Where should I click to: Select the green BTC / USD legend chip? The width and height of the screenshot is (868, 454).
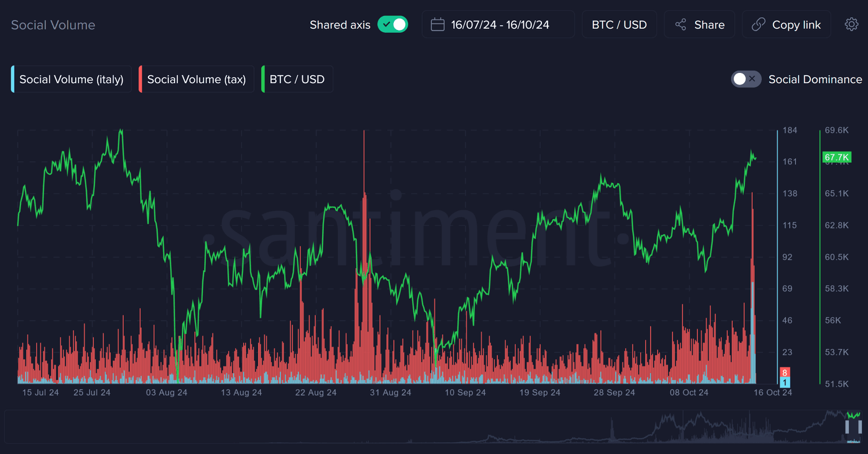pyautogui.click(x=297, y=79)
